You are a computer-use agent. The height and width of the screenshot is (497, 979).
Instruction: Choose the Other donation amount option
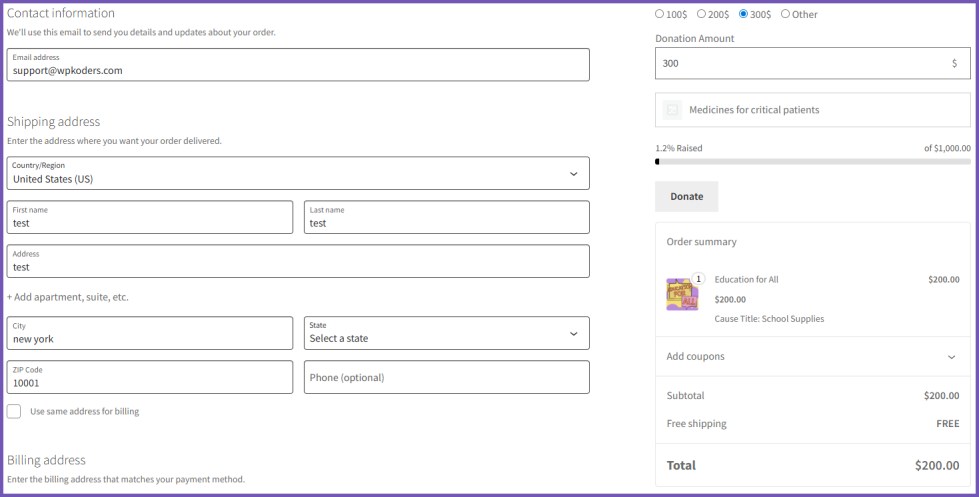coord(785,14)
